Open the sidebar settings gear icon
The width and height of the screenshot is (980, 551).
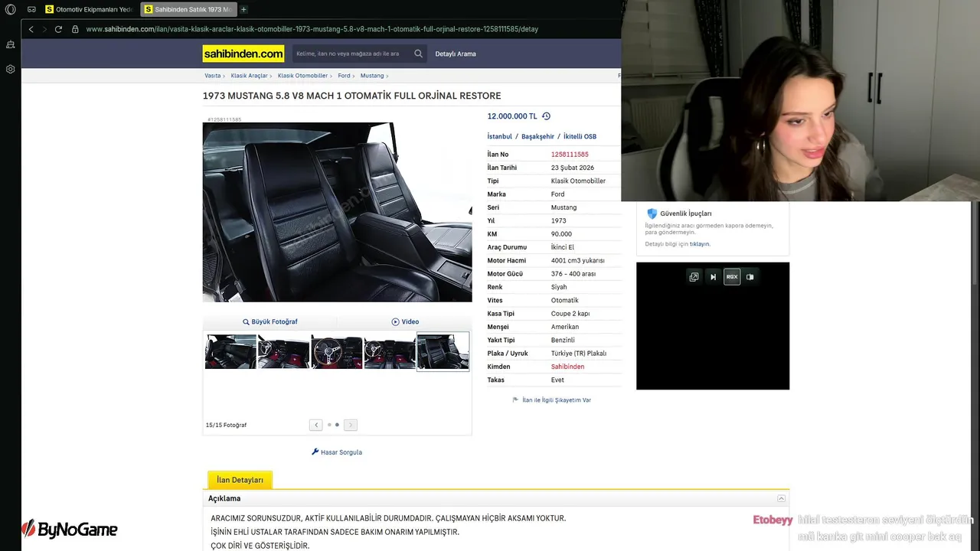(x=11, y=69)
